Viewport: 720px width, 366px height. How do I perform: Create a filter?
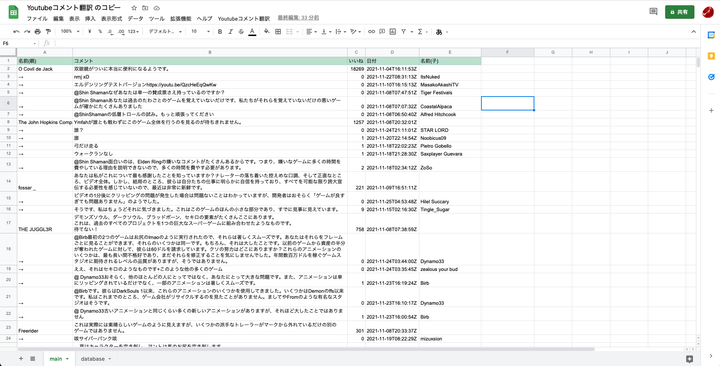click(x=404, y=32)
